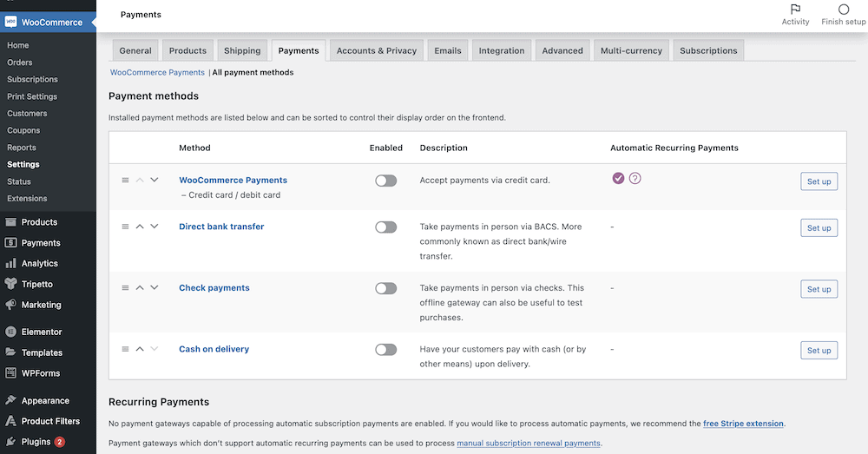Enable the Check payments toggle
The width and height of the screenshot is (868, 454).
[x=386, y=288]
